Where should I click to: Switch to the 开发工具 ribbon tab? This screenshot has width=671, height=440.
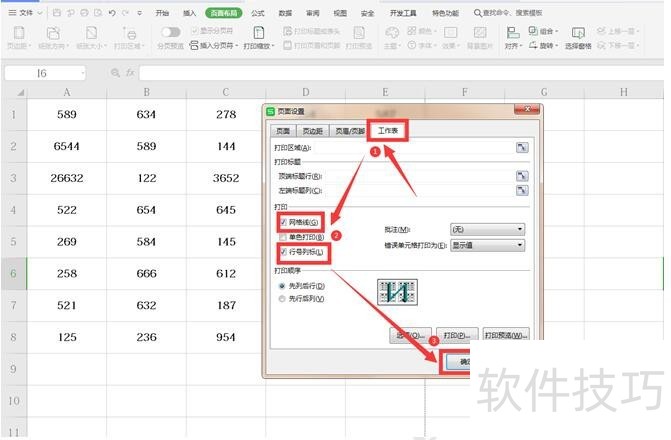pyautogui.click(x=403, y=13)
